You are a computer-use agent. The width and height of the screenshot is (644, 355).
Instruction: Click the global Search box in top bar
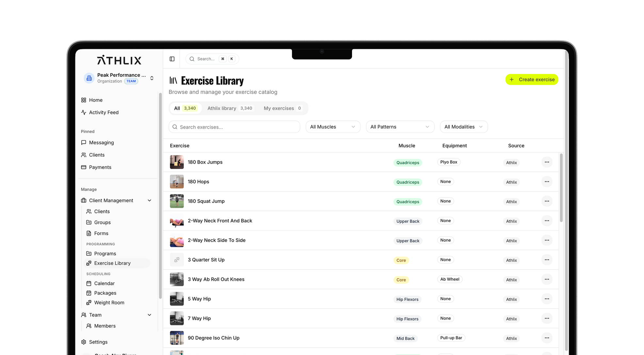point(212,59)
